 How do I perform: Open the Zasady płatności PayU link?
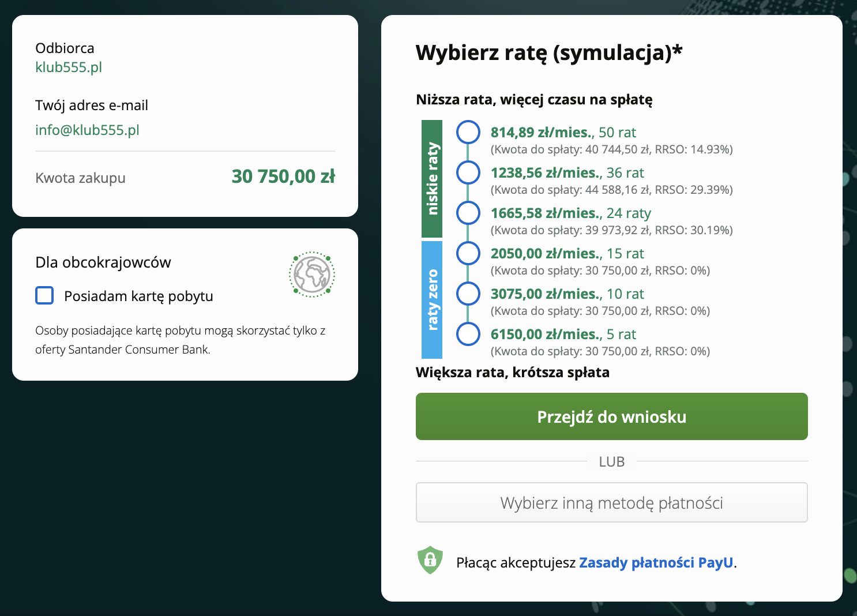point(656,562)
